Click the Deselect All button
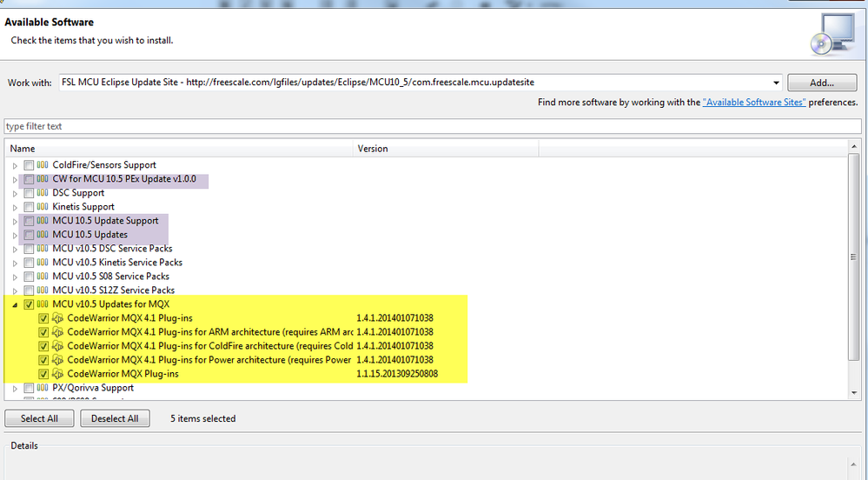 [116, 418]
